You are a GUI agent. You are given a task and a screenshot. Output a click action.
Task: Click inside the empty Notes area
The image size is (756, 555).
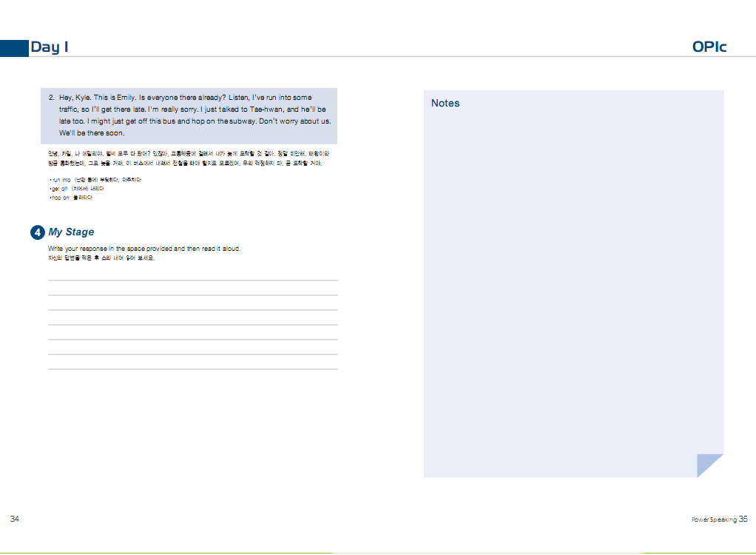(x=573, y=289)
